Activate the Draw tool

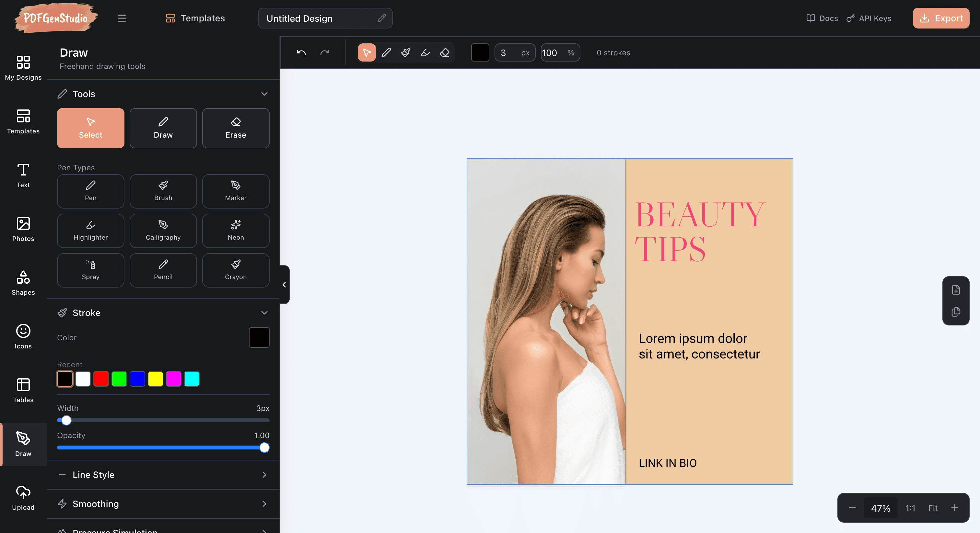click(x=163, y=128)
